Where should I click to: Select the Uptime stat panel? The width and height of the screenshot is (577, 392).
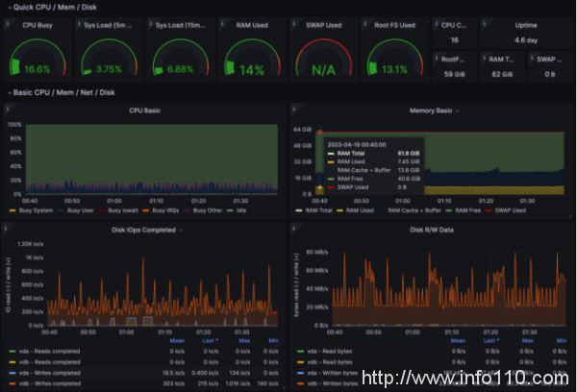coord(527,32)
